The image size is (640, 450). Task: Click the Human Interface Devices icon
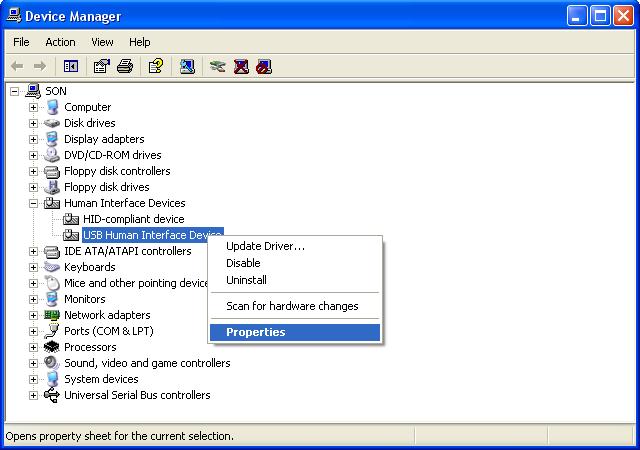pos(52,203)
